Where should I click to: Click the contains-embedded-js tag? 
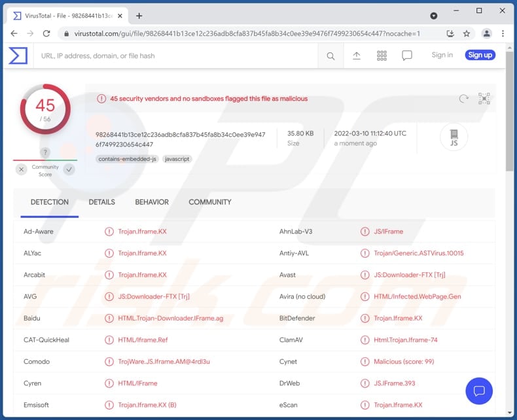127,159
